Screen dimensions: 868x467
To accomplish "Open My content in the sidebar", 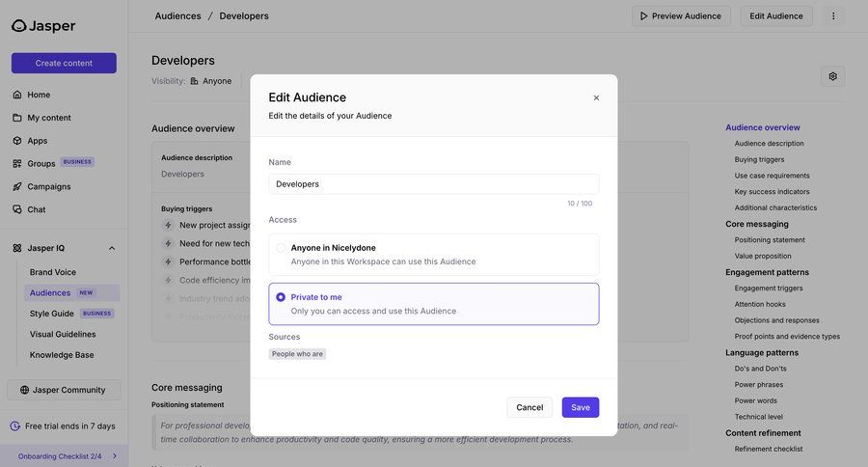I will [49, 118].
